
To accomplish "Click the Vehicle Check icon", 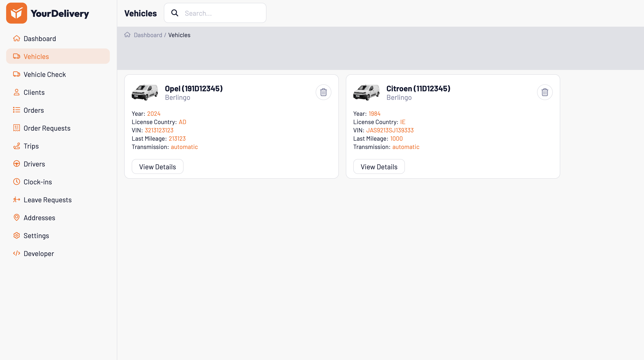I will click(16, 74).
